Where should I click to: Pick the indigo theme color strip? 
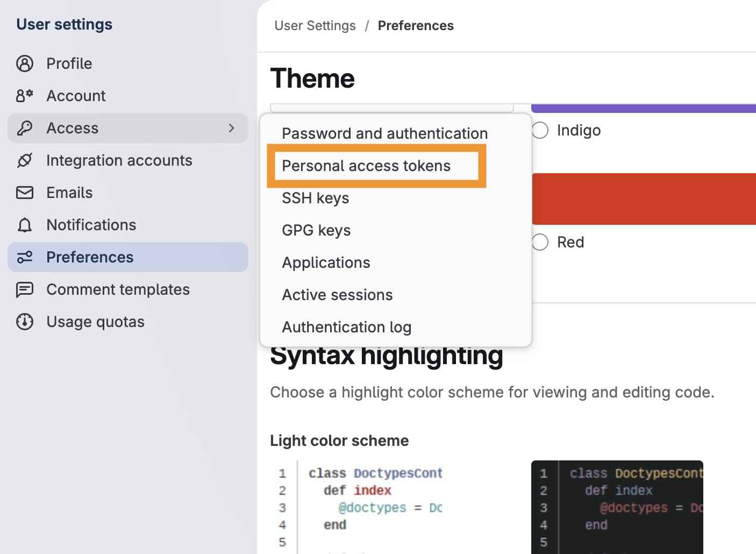click(x=644, y=108)
